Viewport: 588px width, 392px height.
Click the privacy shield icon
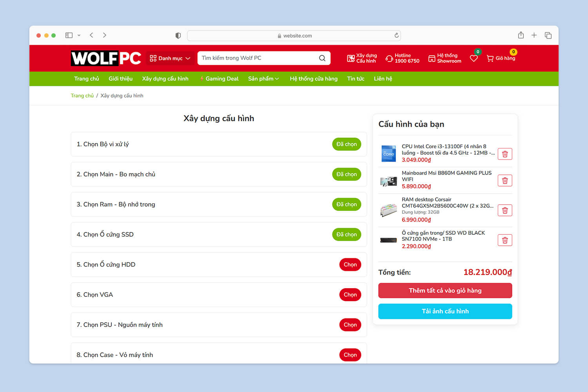click(178, 36)
